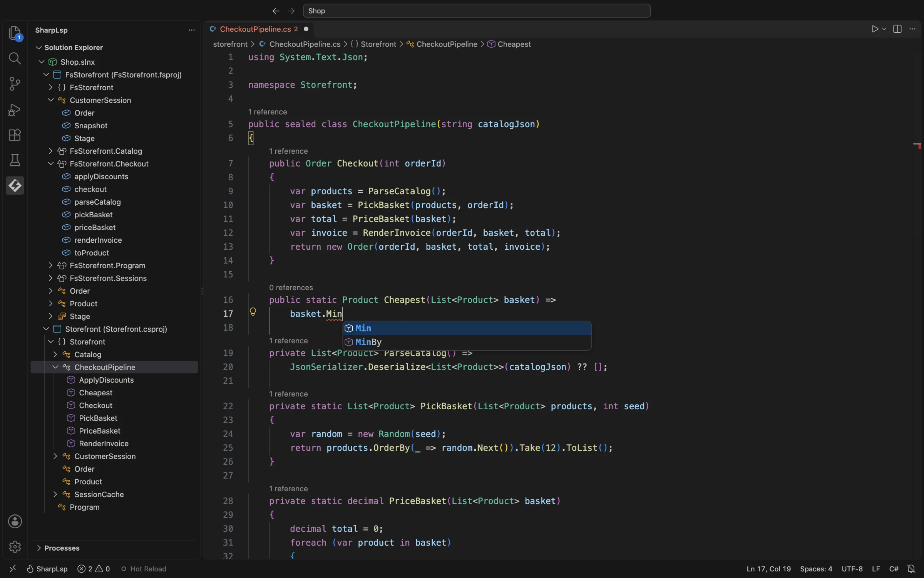Image resolution: width=924 pixels, height=578 pixels.
Task: Toggle the errors and warnings panel
Action: tap(94, 569)
